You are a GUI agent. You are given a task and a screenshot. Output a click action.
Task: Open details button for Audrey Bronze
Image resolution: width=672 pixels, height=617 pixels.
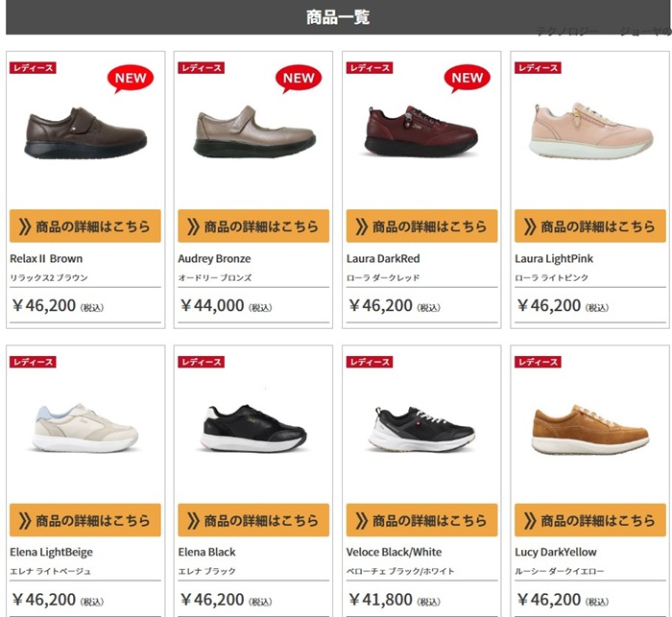click(x=253, y=225)
